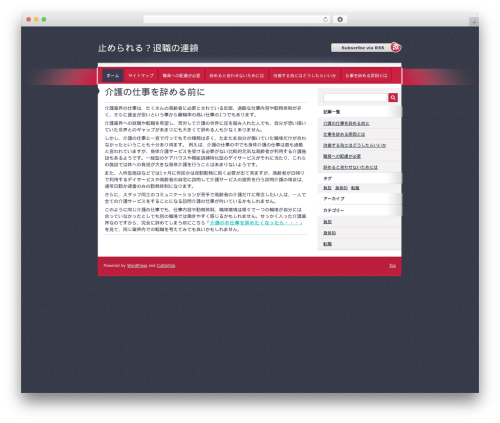Open the first category link under カテゴリー
This screenshot has width=500, height=423.
click(327, 222)
